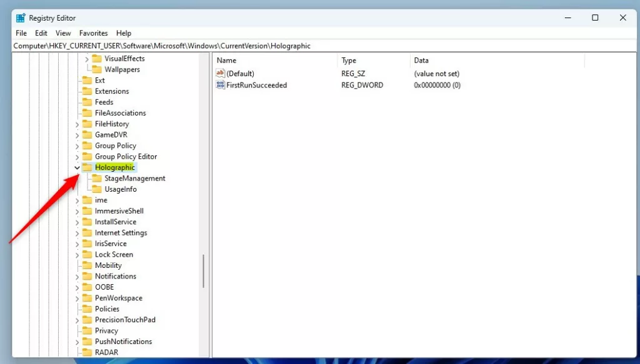Click the Holographic folder icon

point(87,167)
